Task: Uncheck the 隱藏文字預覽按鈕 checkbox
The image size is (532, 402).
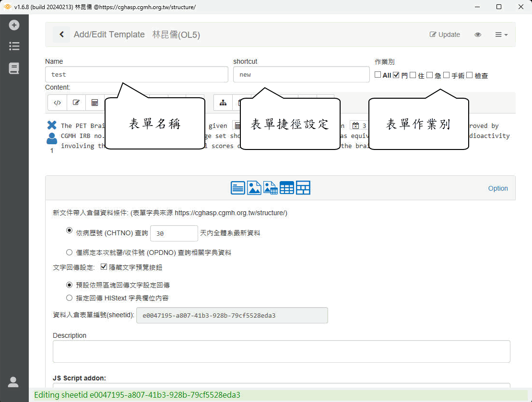Action: [104, 267]
